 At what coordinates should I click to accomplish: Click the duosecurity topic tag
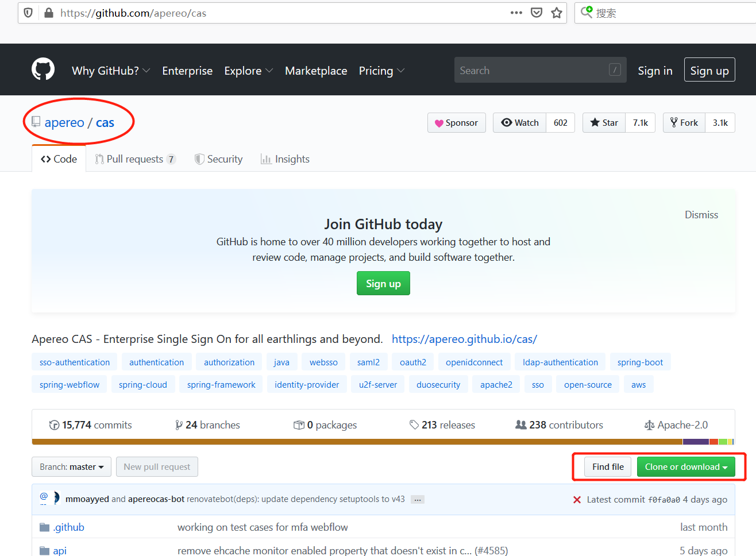coord(438,385)
